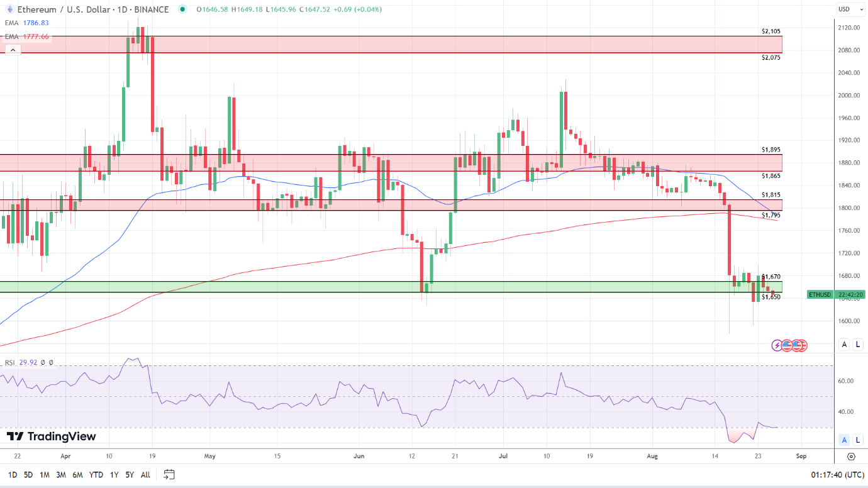Select the YTD date range
The height and width of the screenshot is (488, 868).
point(96,475)
